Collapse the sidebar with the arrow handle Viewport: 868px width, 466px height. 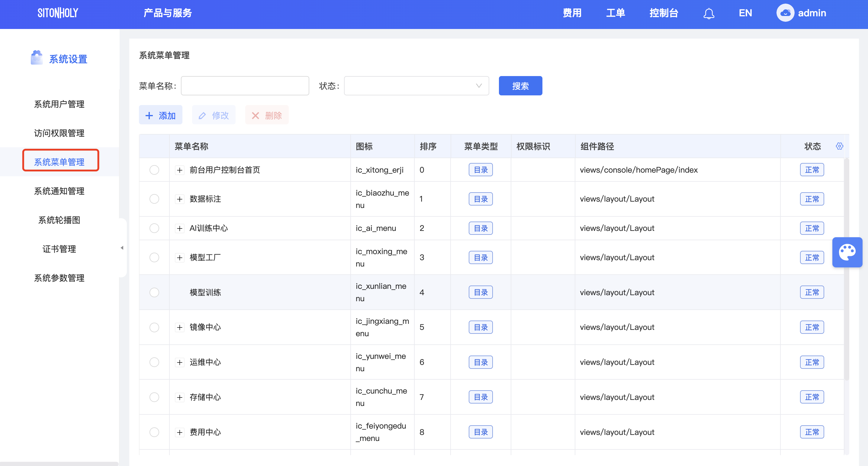pyautogui.click(x=122, y=248)
